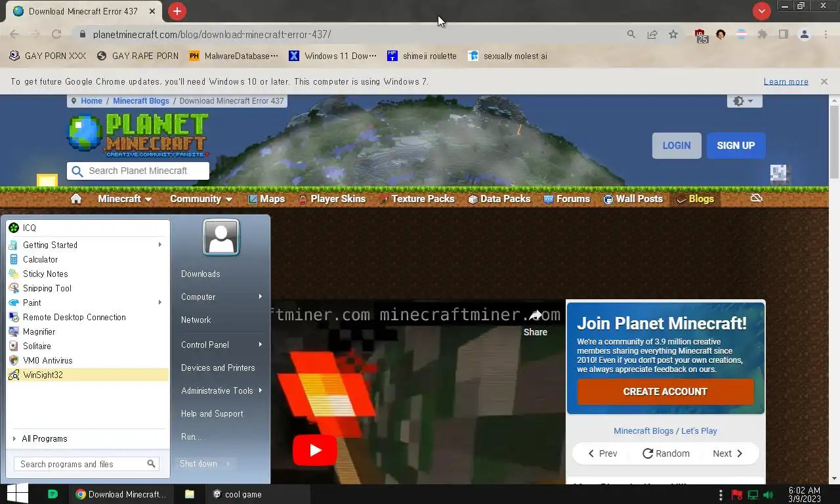
Task: Expand All Programs
Action: coord(88,438)
